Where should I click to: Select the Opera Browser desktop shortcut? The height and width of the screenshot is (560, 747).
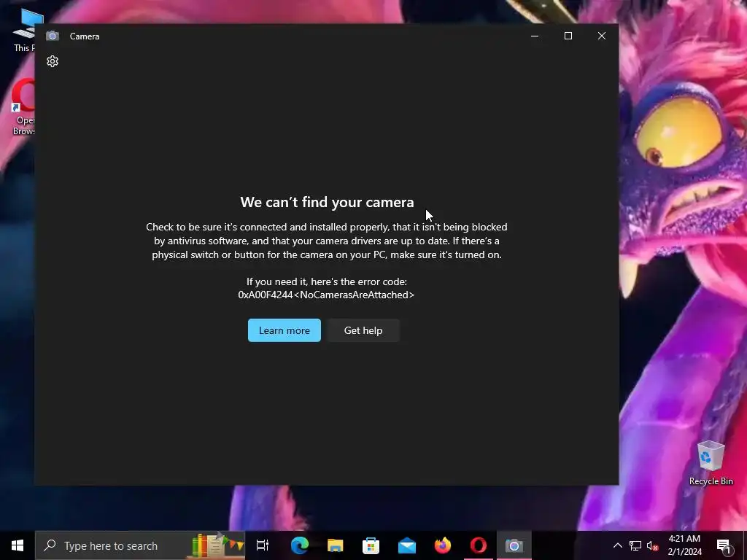23,108
